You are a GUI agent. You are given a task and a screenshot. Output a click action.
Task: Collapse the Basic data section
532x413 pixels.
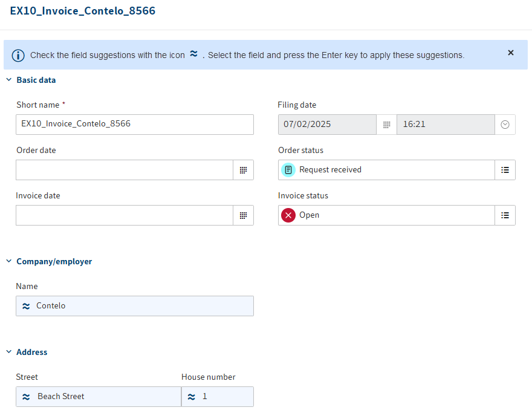(x=8, y=79)
